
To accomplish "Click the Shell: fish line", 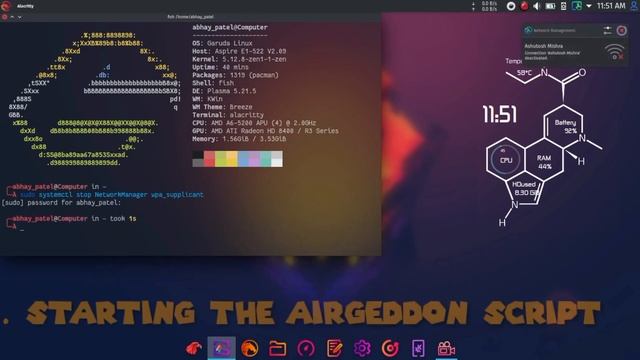I will tap(213, 83).
